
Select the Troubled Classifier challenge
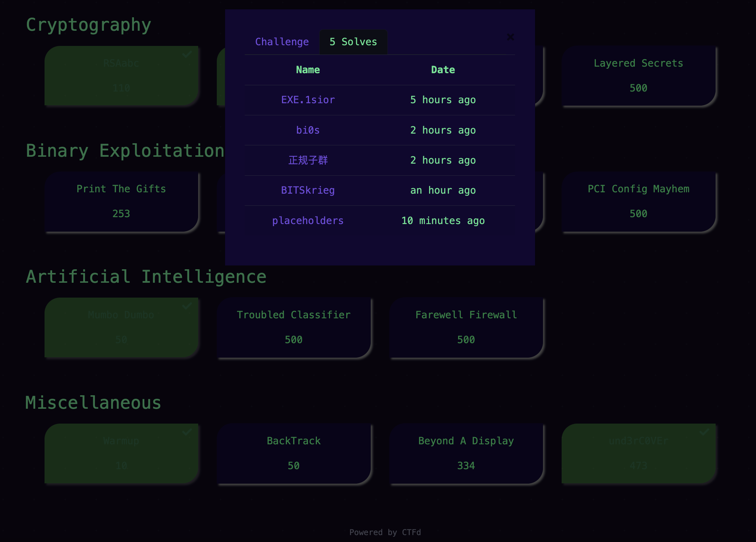pos(293,327)
